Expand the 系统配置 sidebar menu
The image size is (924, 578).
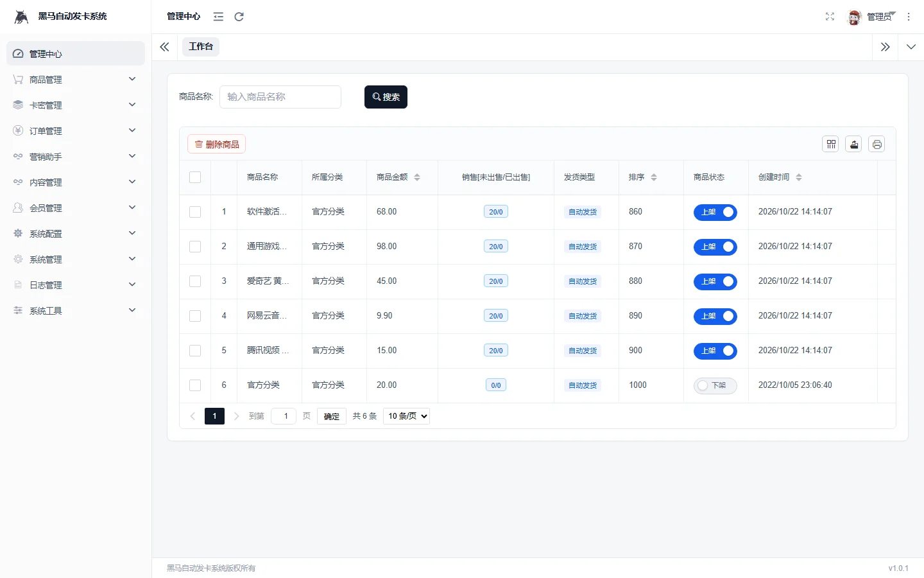point(76,234)
